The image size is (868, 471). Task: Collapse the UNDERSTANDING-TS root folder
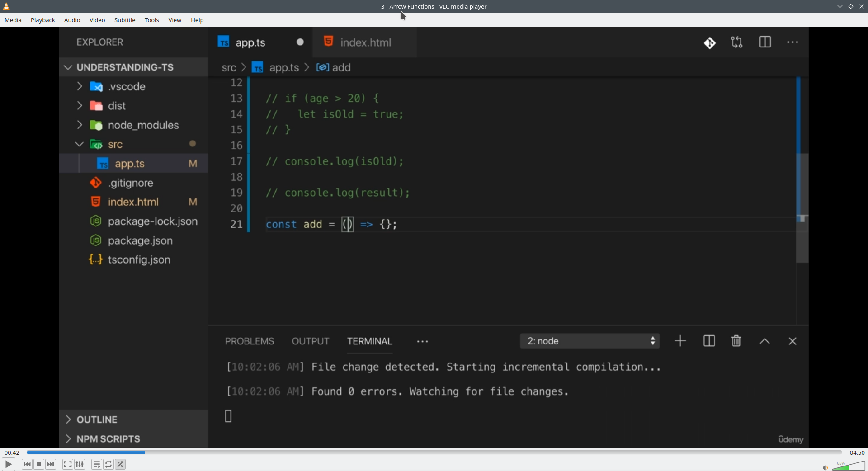point(68,67)
